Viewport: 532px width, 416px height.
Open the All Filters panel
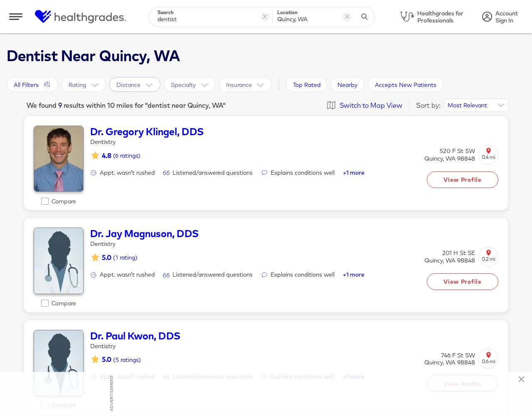point(32,84)
